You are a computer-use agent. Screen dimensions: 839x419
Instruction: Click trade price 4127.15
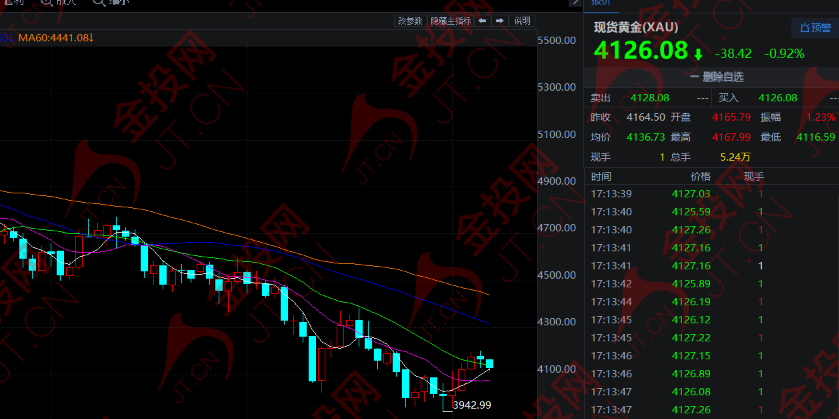pos(691,356)
